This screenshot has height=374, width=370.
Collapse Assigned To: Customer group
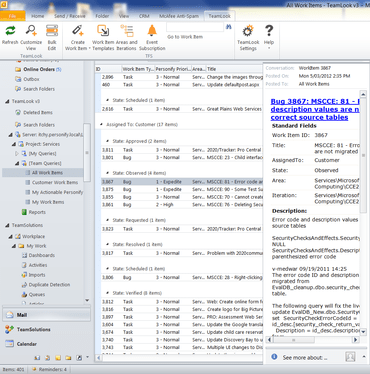coord(101,124)
